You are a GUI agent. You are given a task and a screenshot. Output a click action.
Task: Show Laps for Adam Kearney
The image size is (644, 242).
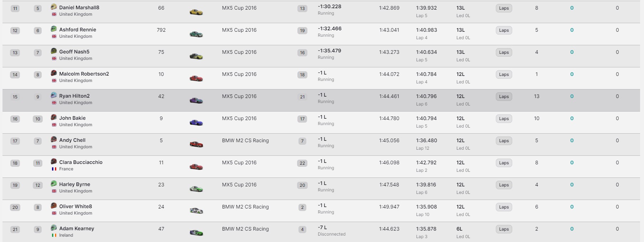(x=504, y=229)
